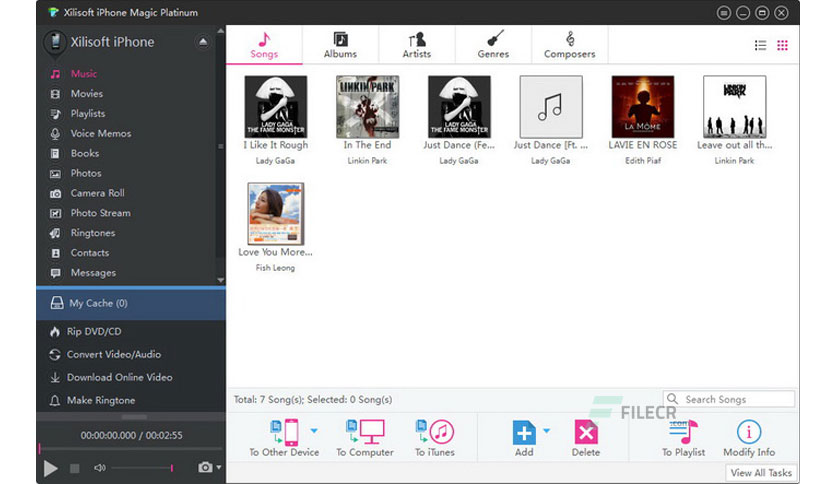Click sidebar scroll down arrow
Viewport: 836px width, 484px height.
click(221, 280)
